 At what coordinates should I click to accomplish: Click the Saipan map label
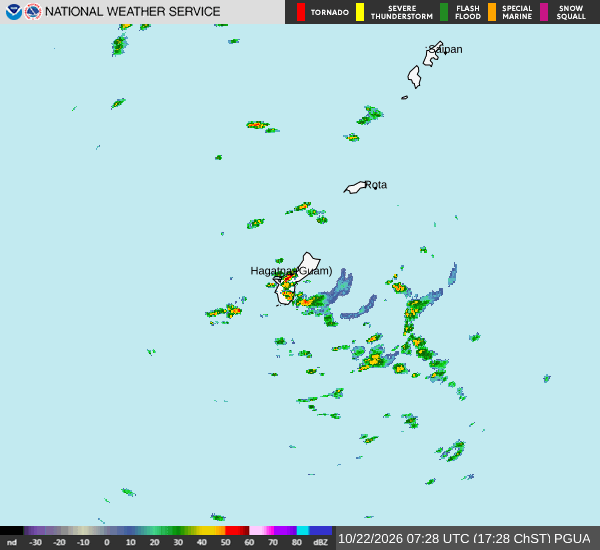click(445, 49)
